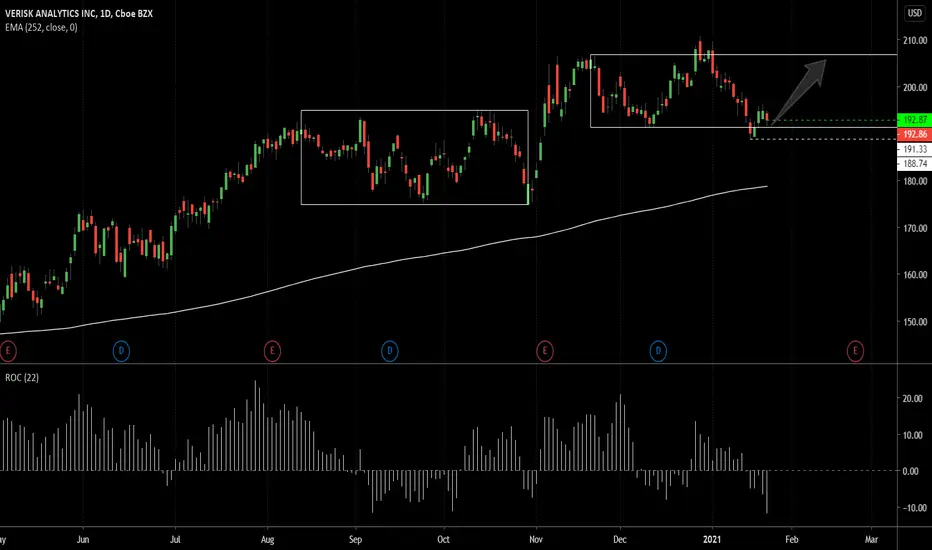Click the ROC 20.00 scale value
This screenshot has width=932, height=550.
[912, 398]
